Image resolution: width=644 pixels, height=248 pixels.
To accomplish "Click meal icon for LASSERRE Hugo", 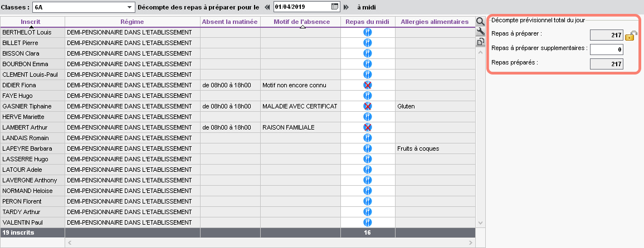I will pos(368,159).
